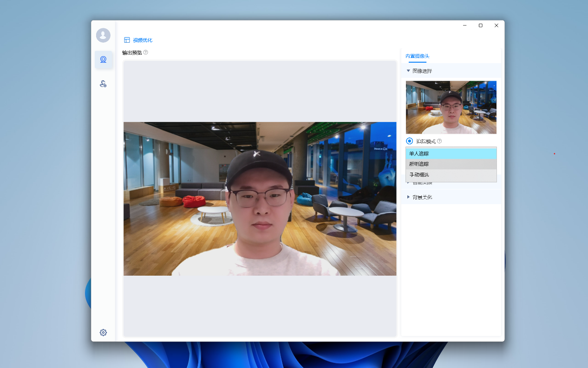Click the main output preview video
Image resolution: width=588 pixels, height=368 pixels.
260,199
